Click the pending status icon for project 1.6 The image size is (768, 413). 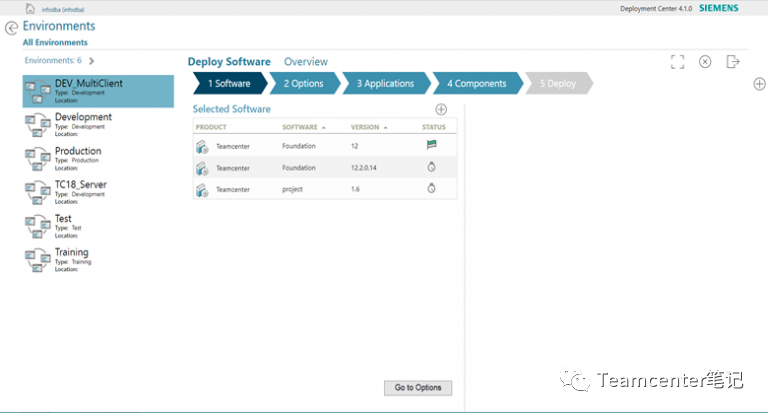432,189
